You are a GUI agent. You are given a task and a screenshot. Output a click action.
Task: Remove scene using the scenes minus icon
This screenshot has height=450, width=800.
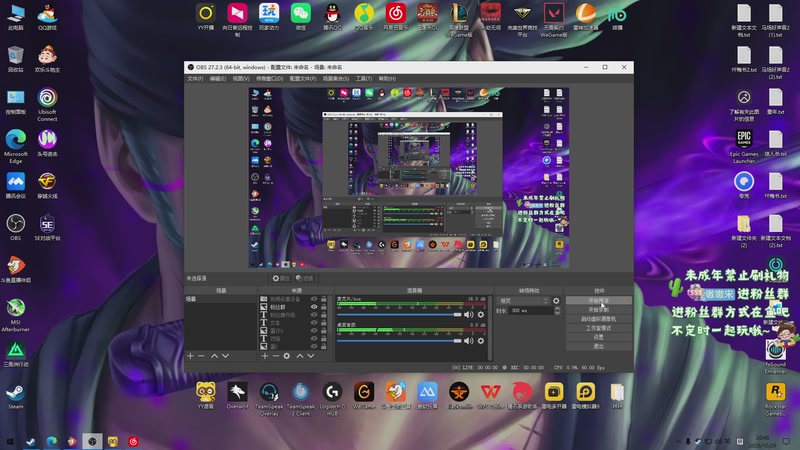(x=202, y=356)
